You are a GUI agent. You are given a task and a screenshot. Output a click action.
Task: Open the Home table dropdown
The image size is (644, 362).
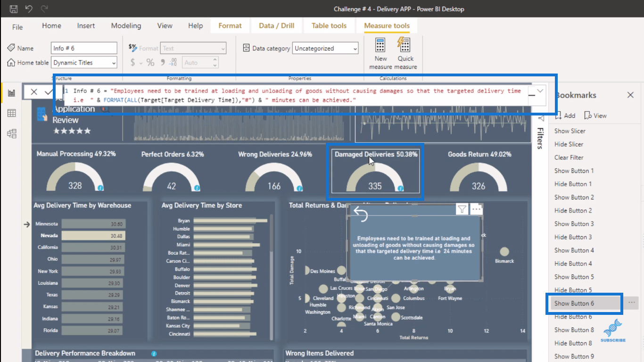pos(114,63)
